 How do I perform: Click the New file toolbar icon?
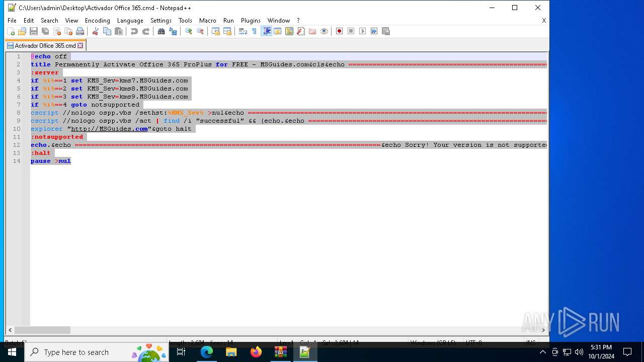point(11,31)
